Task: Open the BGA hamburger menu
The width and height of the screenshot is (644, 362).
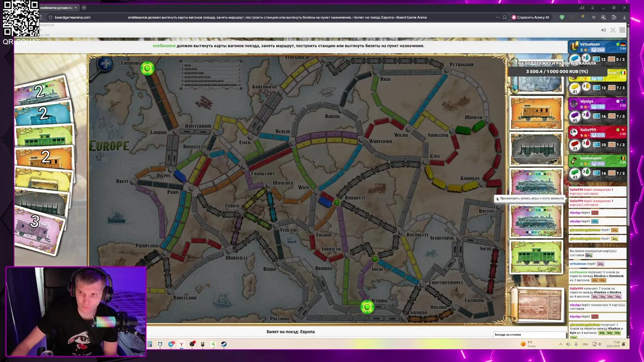Action: tap(622, 30)
